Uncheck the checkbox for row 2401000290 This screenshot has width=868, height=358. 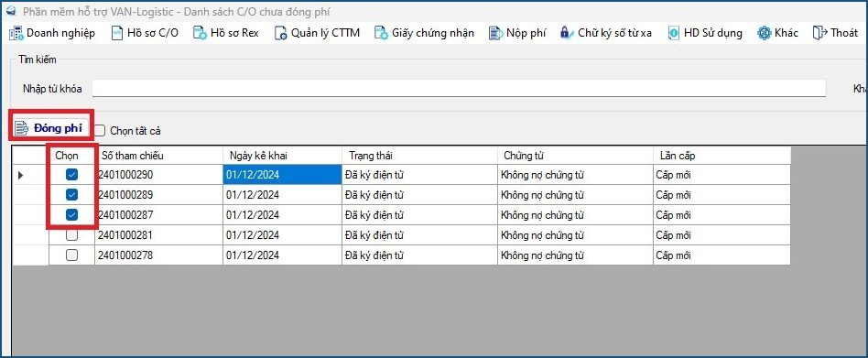[72, 175]
